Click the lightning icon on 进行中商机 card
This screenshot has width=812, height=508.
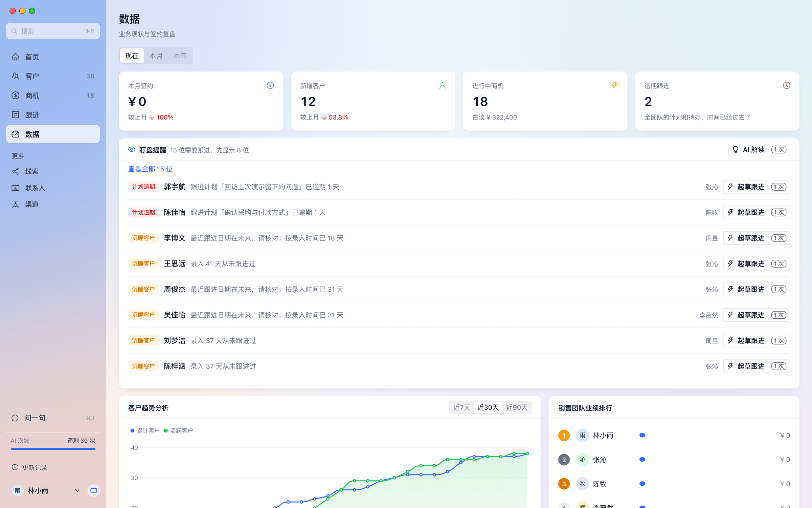pyautogui.click(x=614, y=85)
